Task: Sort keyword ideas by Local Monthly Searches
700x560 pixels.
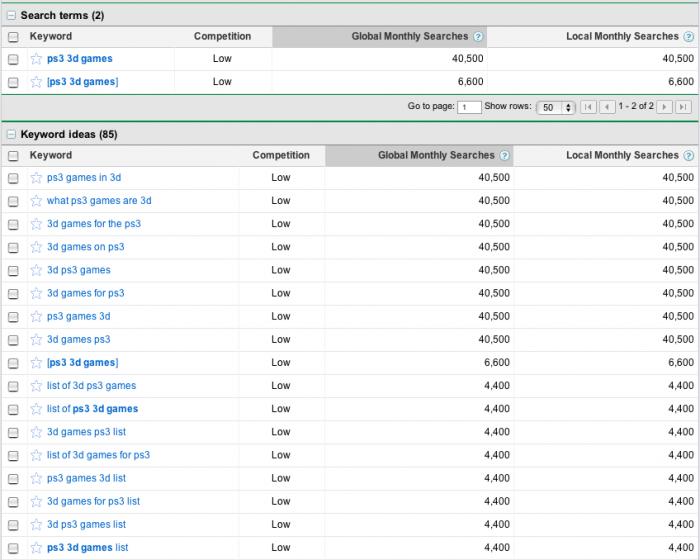Action: point(622,155)
